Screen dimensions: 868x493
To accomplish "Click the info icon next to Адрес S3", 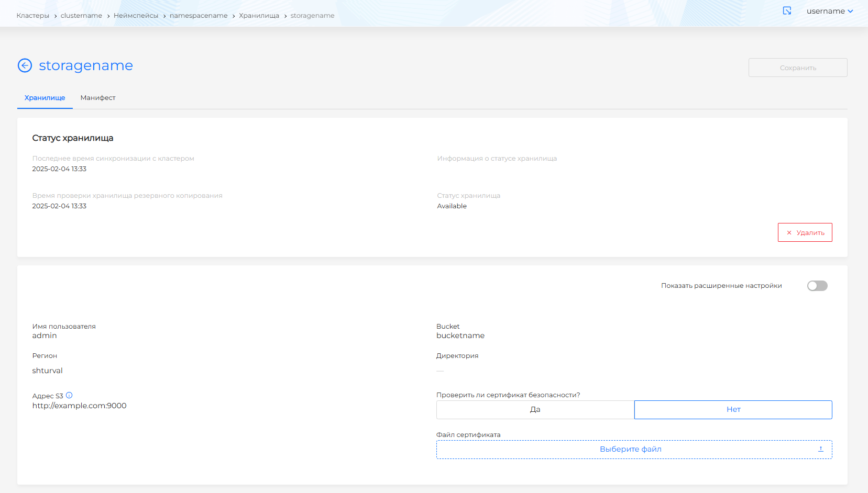I will tap(69, 396).
